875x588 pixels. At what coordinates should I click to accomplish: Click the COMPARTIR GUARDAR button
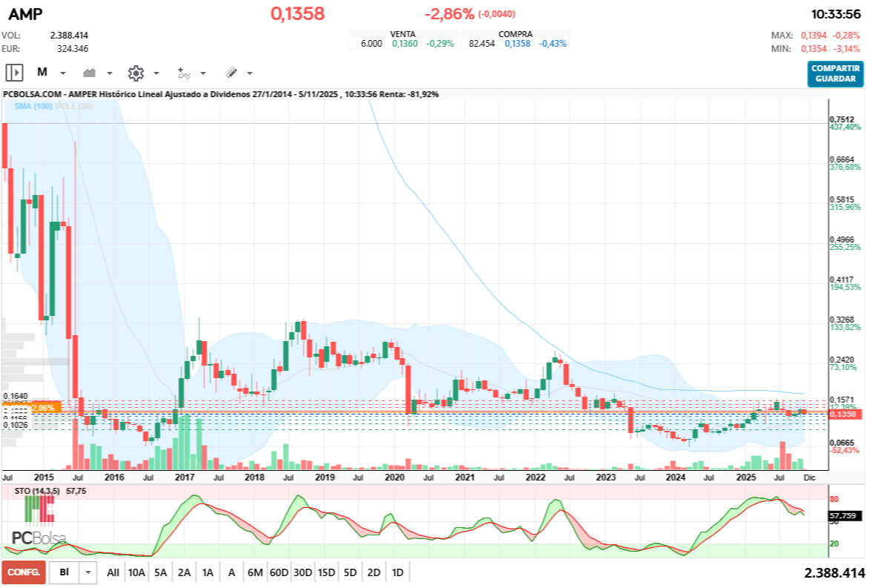pyautogui.click(x=836, y=73)
